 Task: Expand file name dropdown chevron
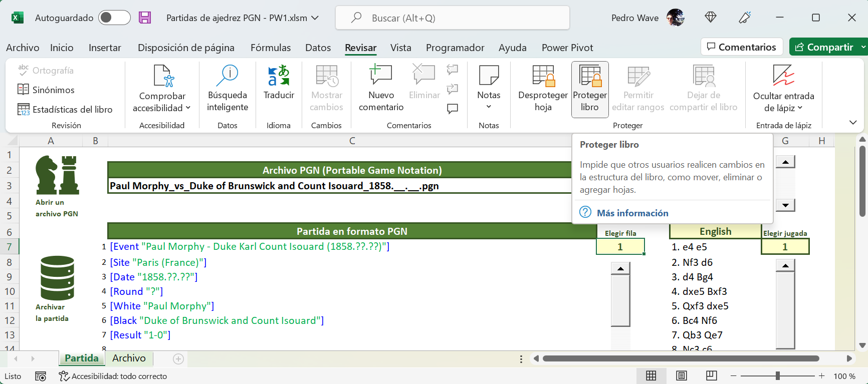point(315,18)
